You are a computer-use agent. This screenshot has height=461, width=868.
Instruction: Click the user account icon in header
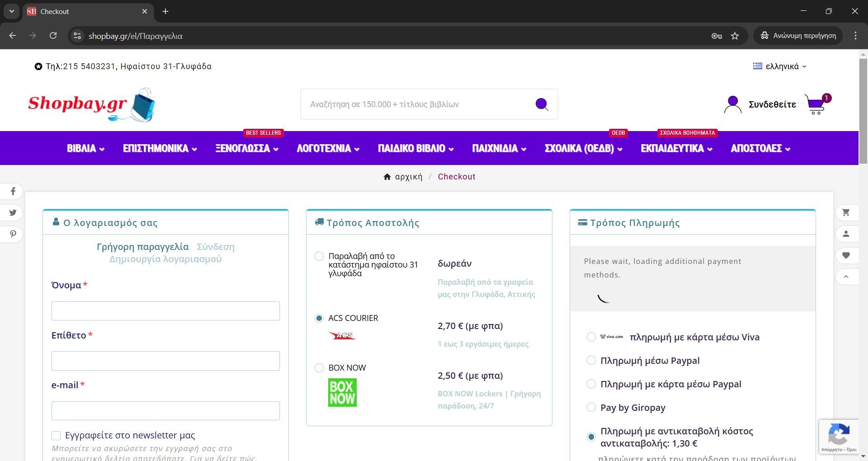pos(733,104)
